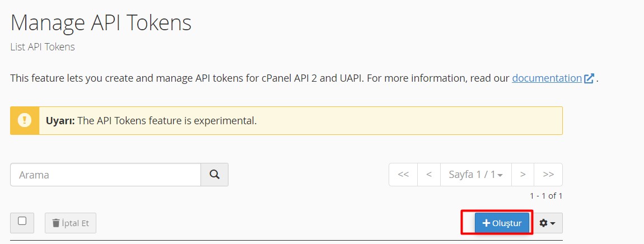The width and height of the screenshot is (644, 244).
Task: Click the external link icon beside documentation
Action: click(x=589, y=78)
